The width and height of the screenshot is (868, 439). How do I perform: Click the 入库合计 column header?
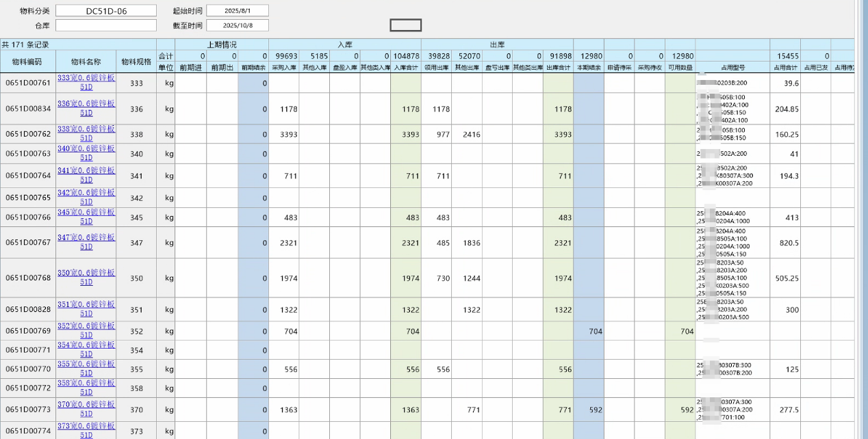(406, 68)
